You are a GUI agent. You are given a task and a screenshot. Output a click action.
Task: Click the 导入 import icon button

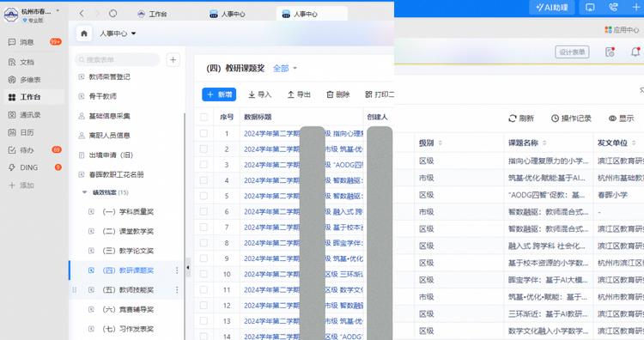coord(259,94)
